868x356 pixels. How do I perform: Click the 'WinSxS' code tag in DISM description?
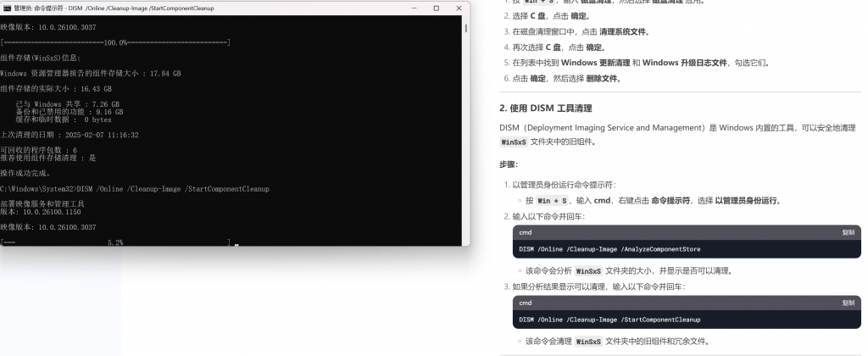coord(514,142)
